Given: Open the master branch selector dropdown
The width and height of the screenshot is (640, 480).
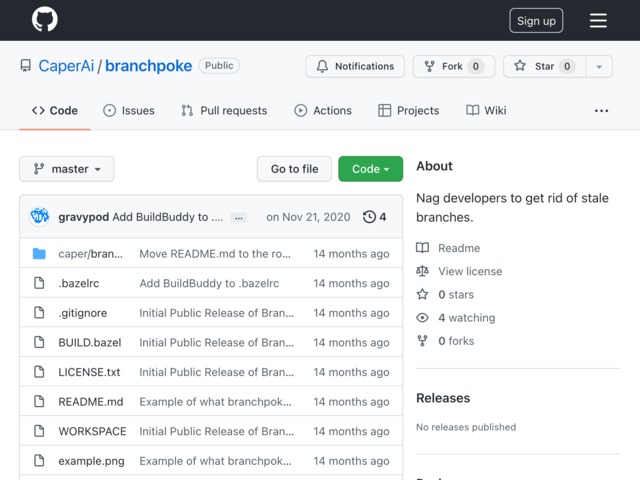Looking at the screenshot, I should [67, 169].
